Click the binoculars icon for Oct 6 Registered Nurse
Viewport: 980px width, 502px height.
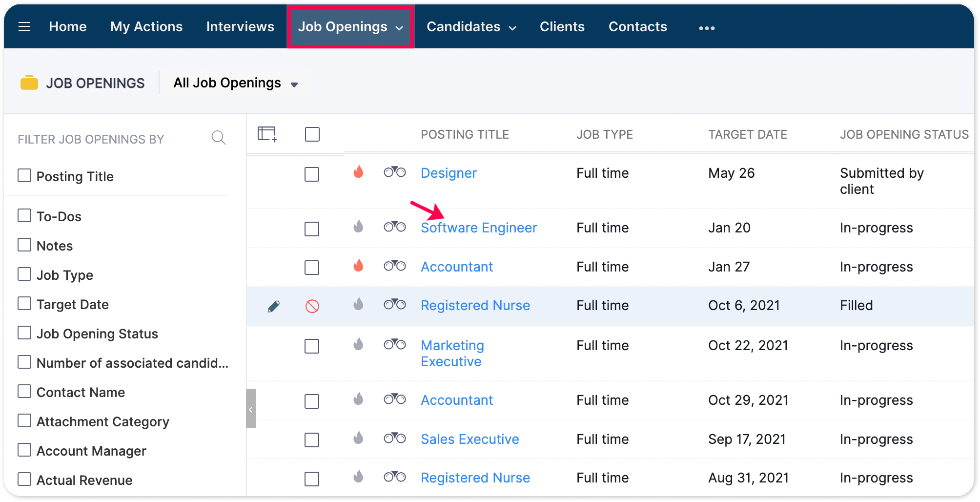coord(395,304)
